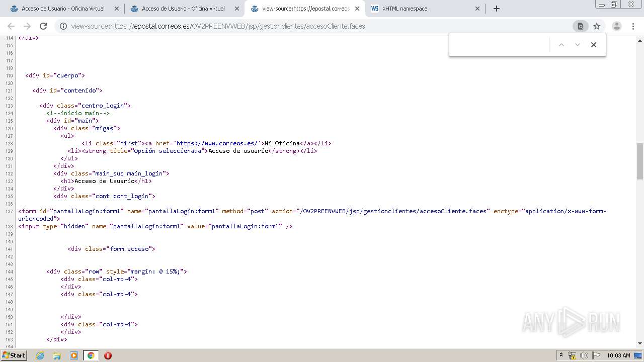Open the accesoCliente.faces action link in source
Screen dimensions: 644x362
(x=394, y=211)
